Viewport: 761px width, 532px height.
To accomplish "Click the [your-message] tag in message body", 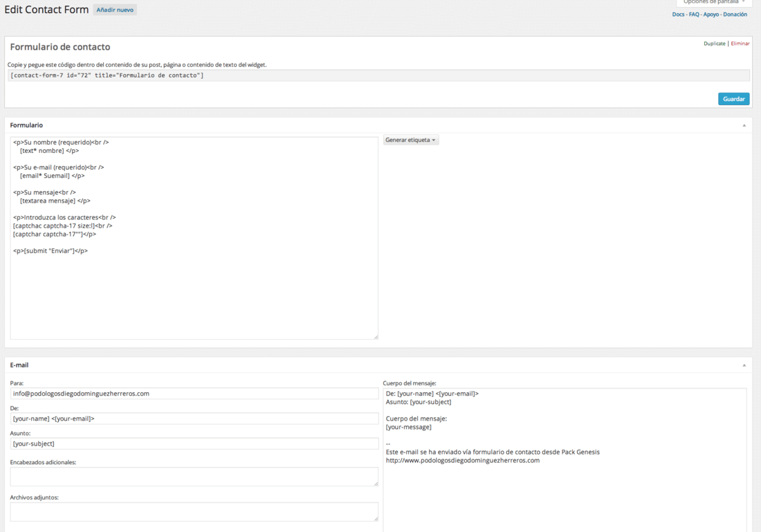I will click(409, 427).
